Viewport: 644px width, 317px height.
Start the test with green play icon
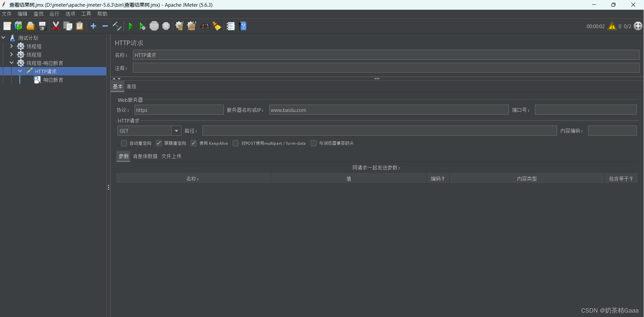point(131,26)
